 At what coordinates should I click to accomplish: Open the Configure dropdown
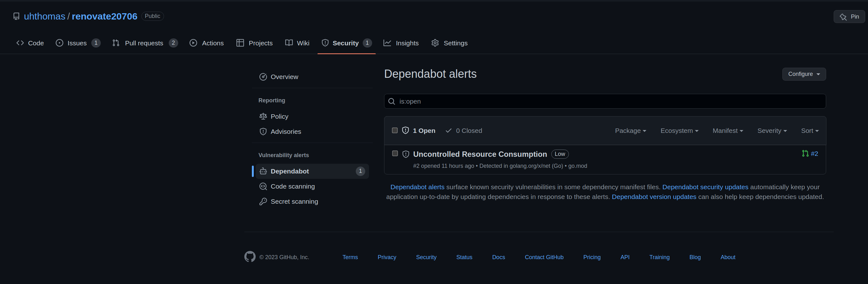tap(804, 74)
